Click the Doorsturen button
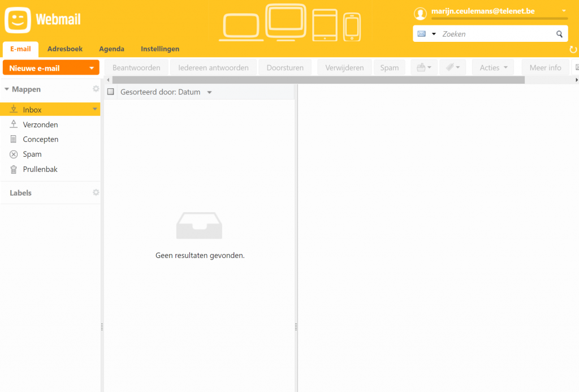Screen dimensions: 579x392 (285, 68)
